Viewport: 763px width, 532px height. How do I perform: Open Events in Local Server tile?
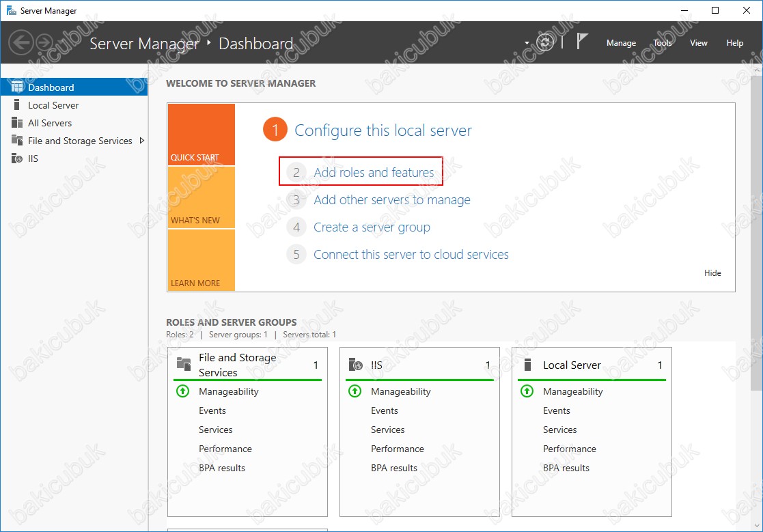pyautogui.click(x=557, y=410)
